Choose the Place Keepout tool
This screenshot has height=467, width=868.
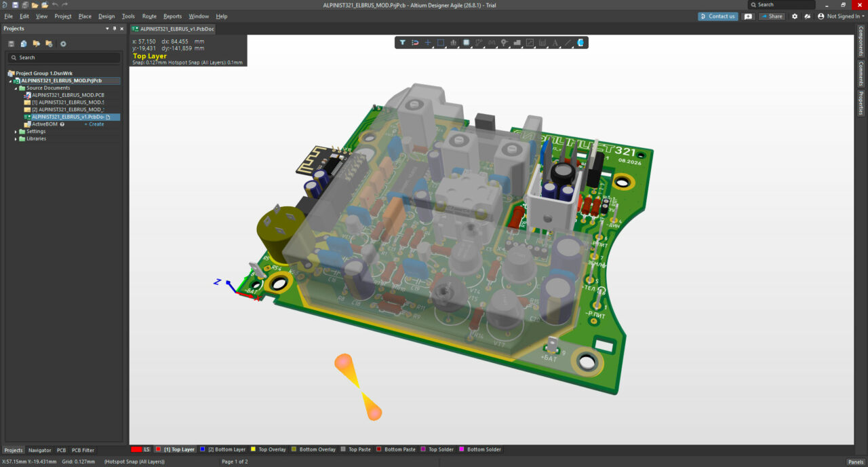[530, 42]
